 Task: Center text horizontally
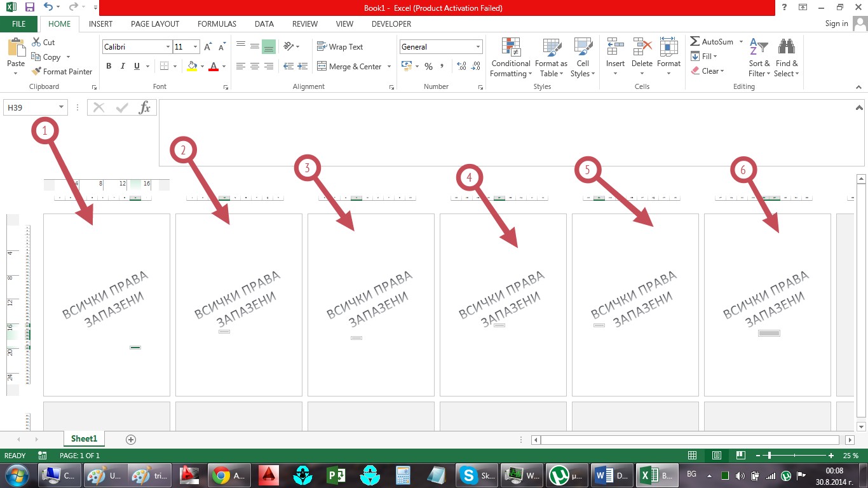coord(255,66)
